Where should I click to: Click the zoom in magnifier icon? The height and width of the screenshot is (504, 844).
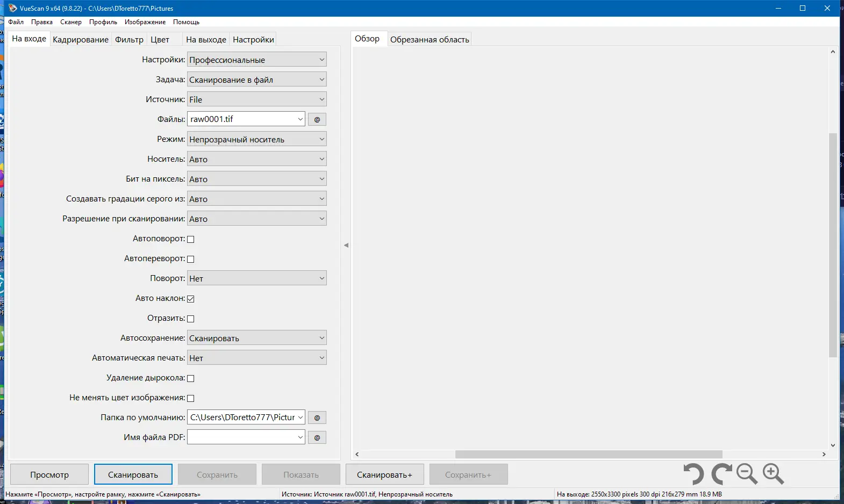(773, 474)
